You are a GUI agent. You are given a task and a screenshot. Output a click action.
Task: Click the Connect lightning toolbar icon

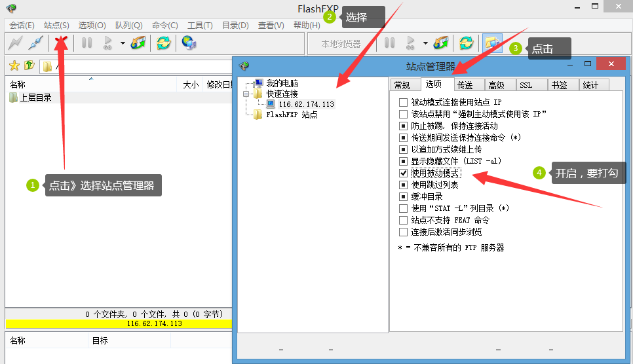pyautogui.click(x=15, y=43)
